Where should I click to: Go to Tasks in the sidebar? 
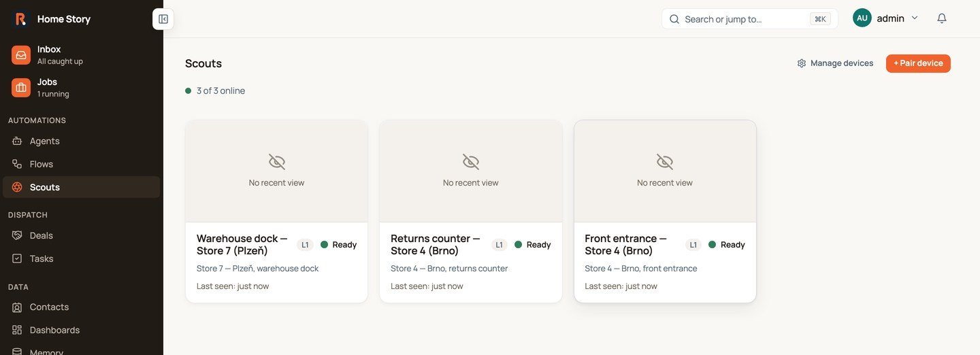click(x=82, y=258)
